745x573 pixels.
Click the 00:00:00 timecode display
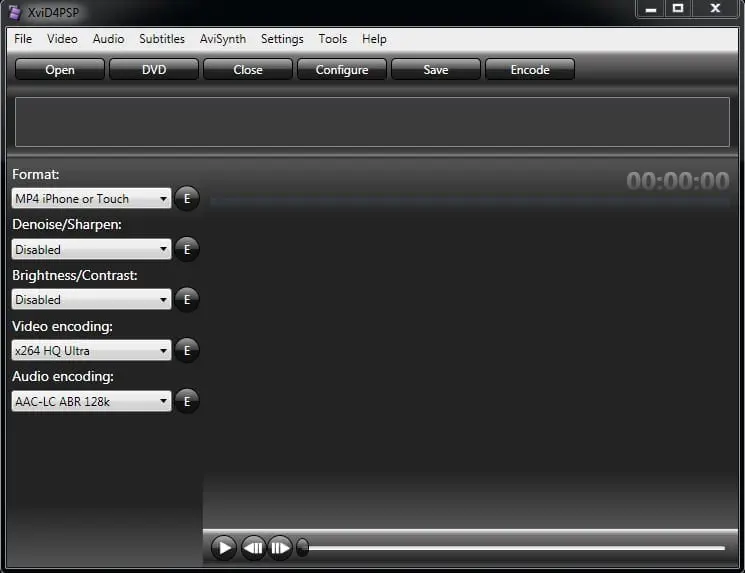click(678, 181)
